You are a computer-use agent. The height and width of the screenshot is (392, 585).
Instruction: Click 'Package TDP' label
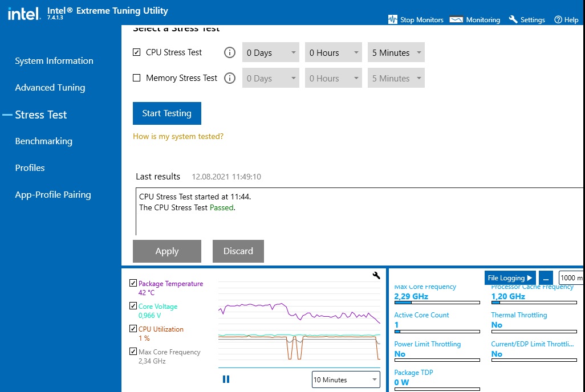[x=414, y=373]
